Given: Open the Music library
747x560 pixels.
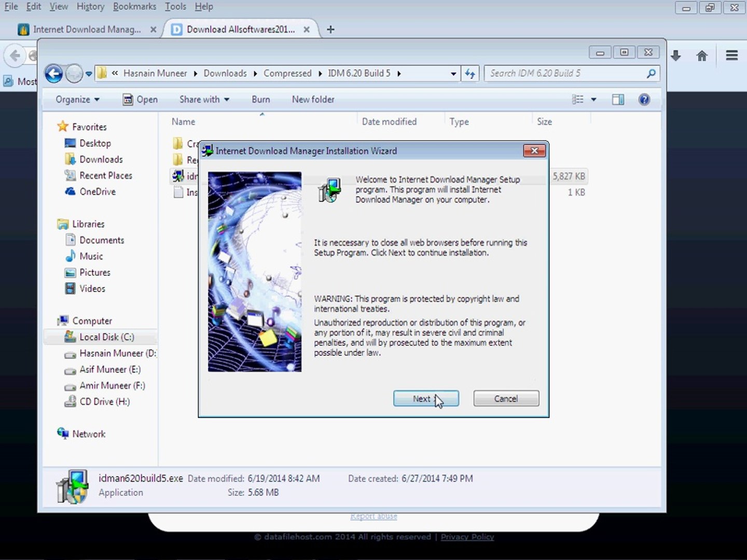Looking at the screenshot, I should point(91,256).
